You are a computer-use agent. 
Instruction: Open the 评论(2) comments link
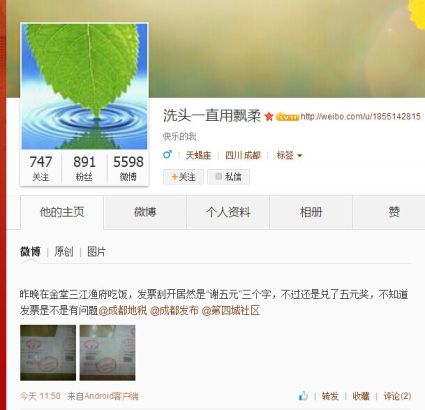point(397,396)
